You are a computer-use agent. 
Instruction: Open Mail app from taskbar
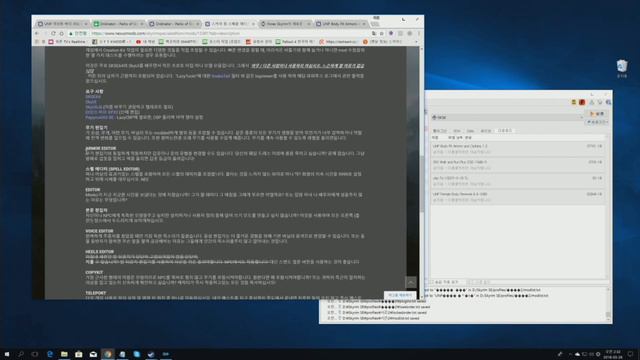[x=93, y=354]
